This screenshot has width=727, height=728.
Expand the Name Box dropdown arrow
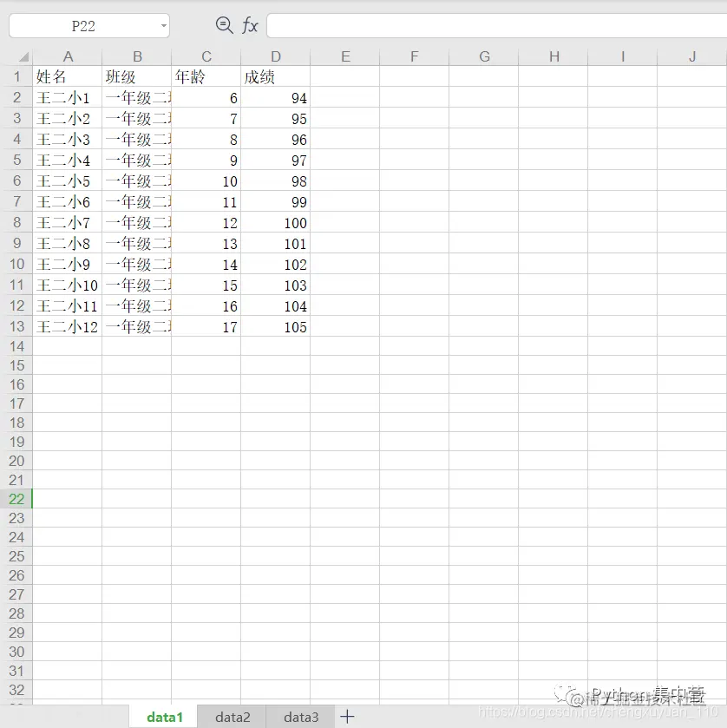click(163, 25)
